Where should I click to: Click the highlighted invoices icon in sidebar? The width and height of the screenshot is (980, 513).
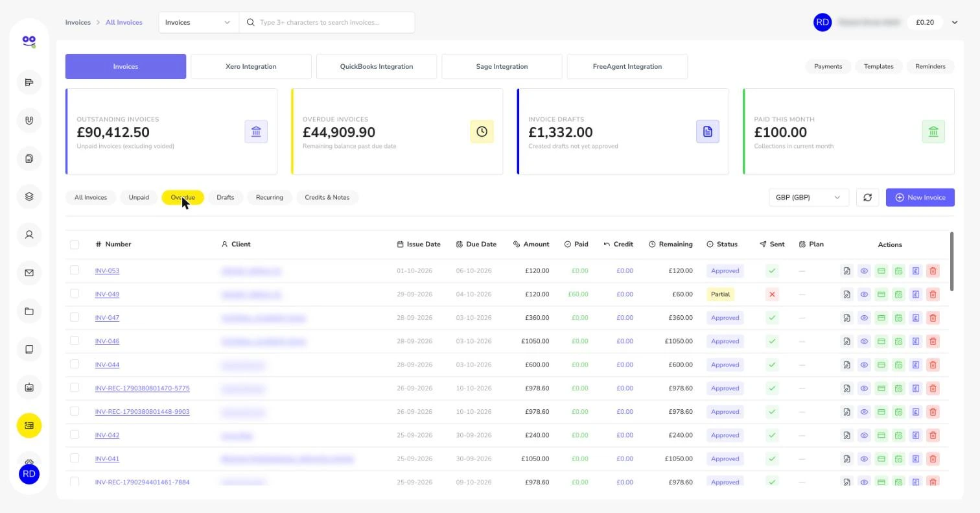(29, 425)
